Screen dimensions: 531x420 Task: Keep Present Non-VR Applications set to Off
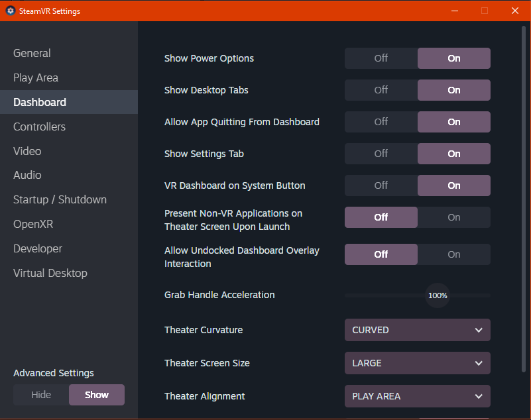381,217
